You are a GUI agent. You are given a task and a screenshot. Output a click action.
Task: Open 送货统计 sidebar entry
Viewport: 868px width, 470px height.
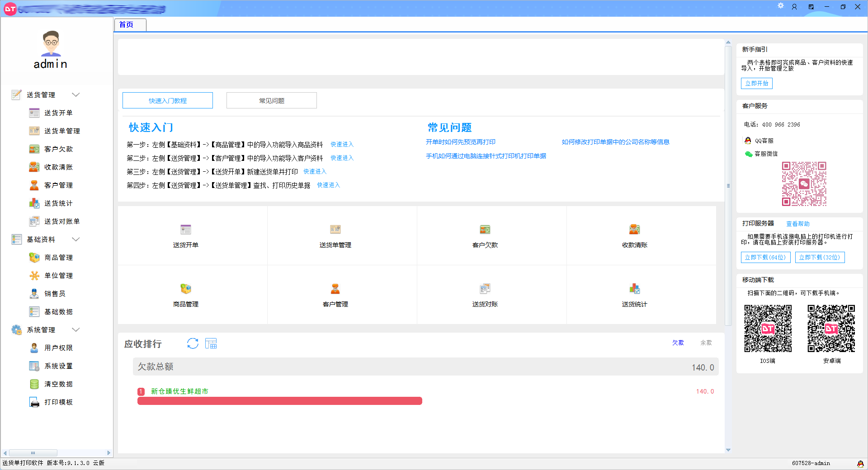51,203
